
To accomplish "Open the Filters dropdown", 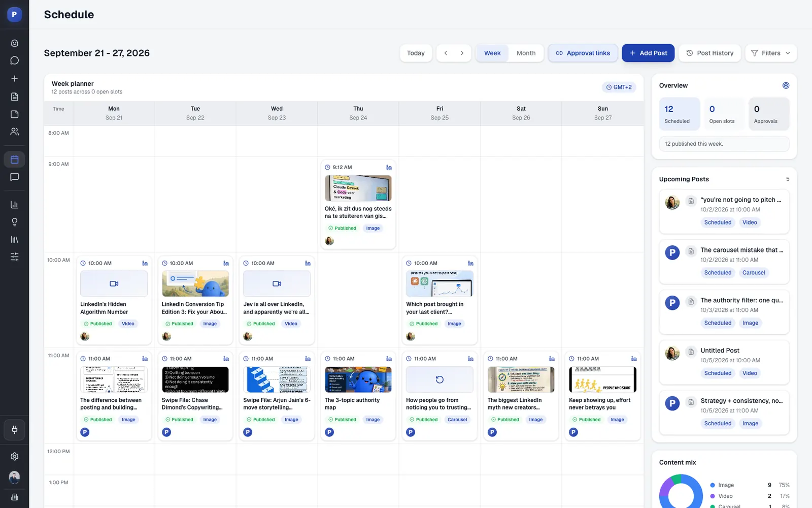I will pyautogui.click(x=770, y=53).
